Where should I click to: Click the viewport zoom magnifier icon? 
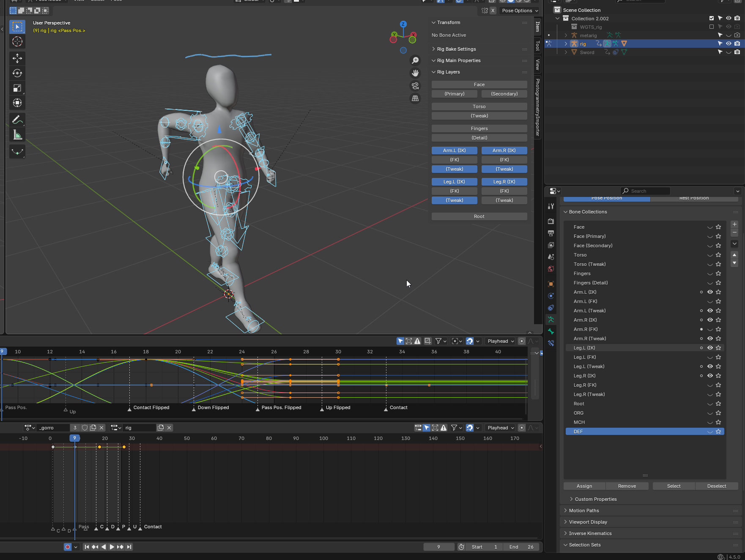point(415,60)
